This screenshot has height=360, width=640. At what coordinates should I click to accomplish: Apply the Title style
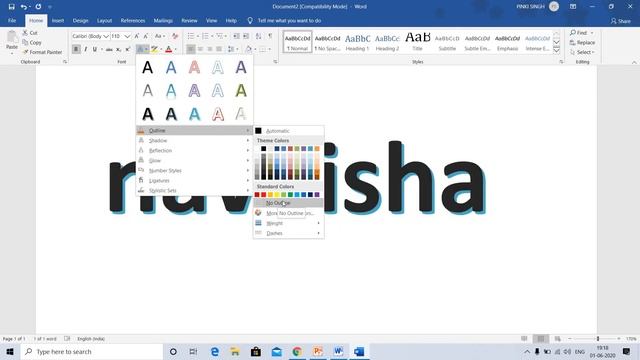417,42
